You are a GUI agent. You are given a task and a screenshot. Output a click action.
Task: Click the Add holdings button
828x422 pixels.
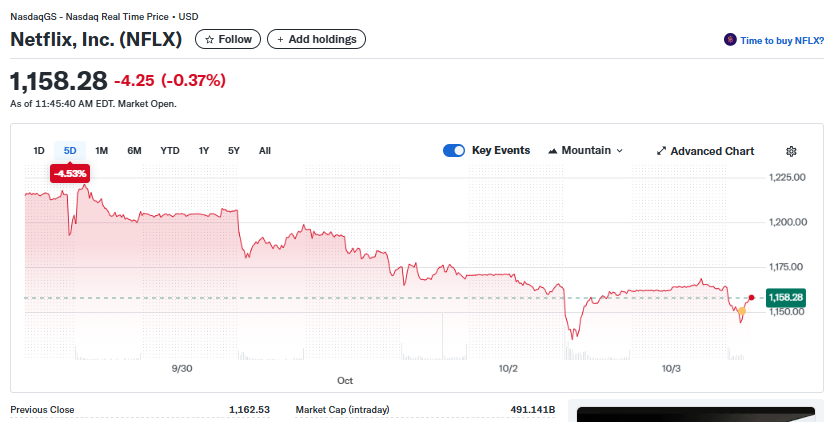point(316,39)
